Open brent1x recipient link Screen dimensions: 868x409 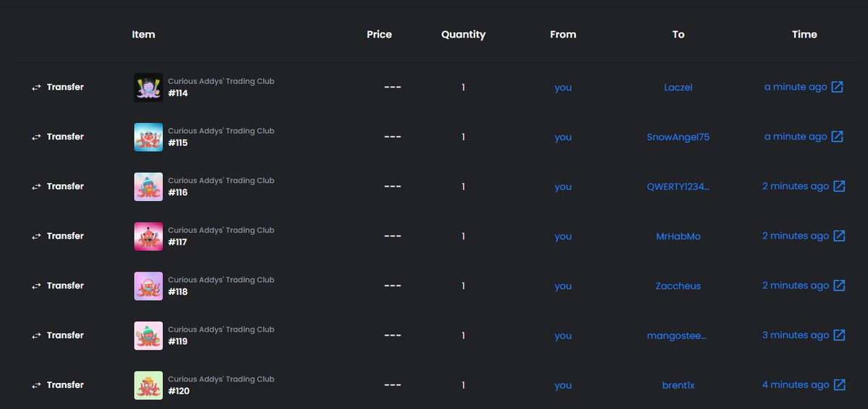pos(678,385)
